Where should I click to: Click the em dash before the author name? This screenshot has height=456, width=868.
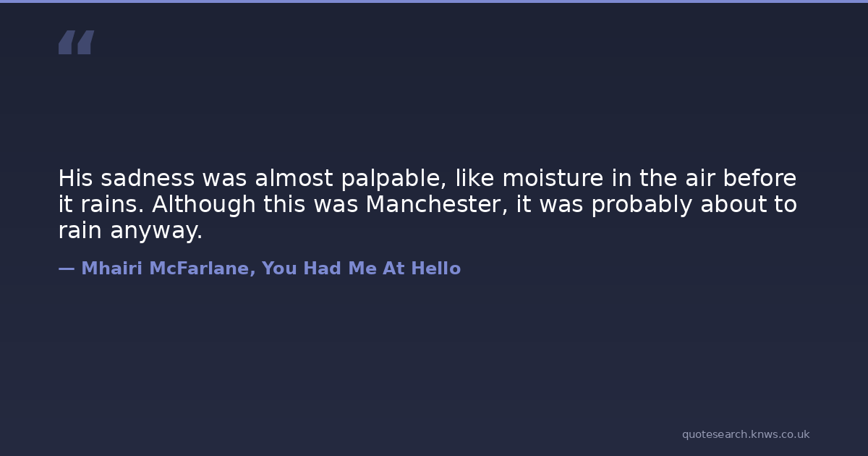tap(66, 269)
